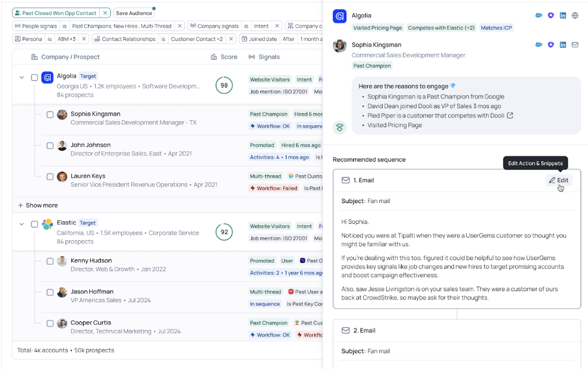588x369 pixels.
Task: Open external link icon next to Pied Piper reason
Action: pyautogui.click(x=510, y=115)
